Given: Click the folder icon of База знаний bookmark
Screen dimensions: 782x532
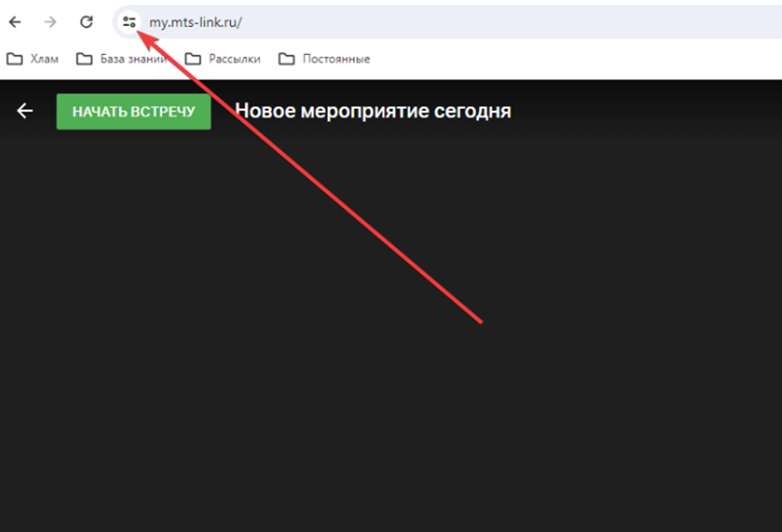Looking at the screenshot, I should (85, 59).
